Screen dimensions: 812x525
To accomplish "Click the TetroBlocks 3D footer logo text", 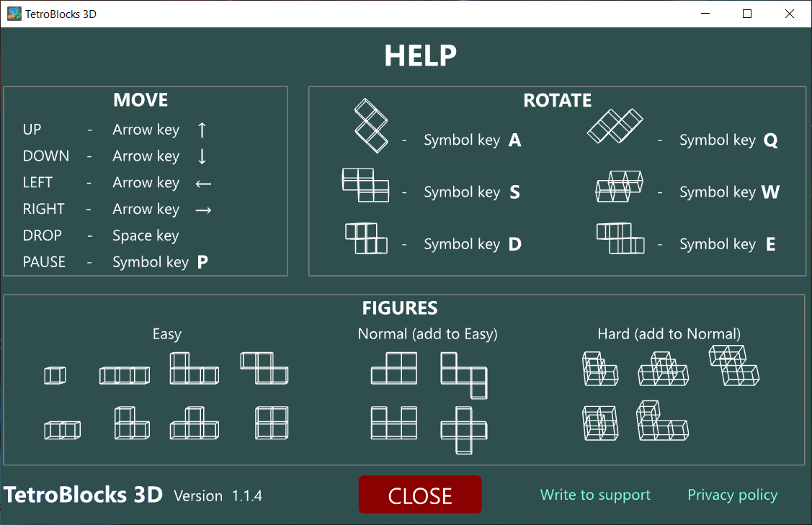I will (x=83, y=495).
